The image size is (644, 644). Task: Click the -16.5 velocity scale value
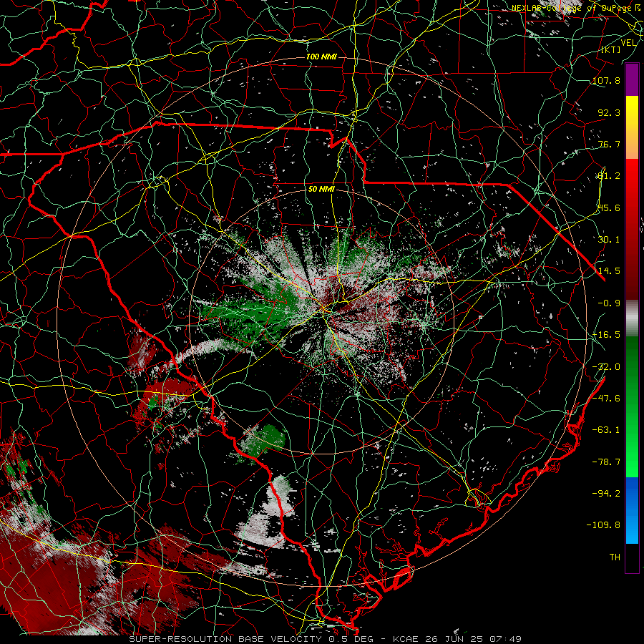pos(606,335)
